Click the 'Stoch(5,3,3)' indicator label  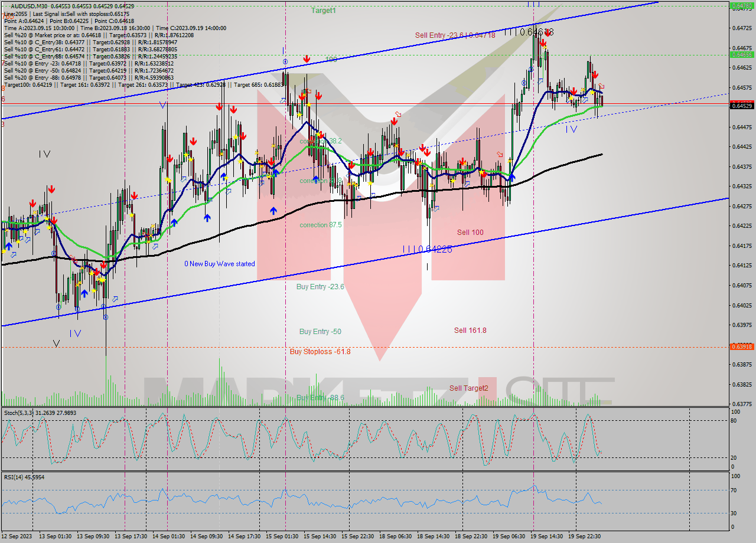(19, 413)
